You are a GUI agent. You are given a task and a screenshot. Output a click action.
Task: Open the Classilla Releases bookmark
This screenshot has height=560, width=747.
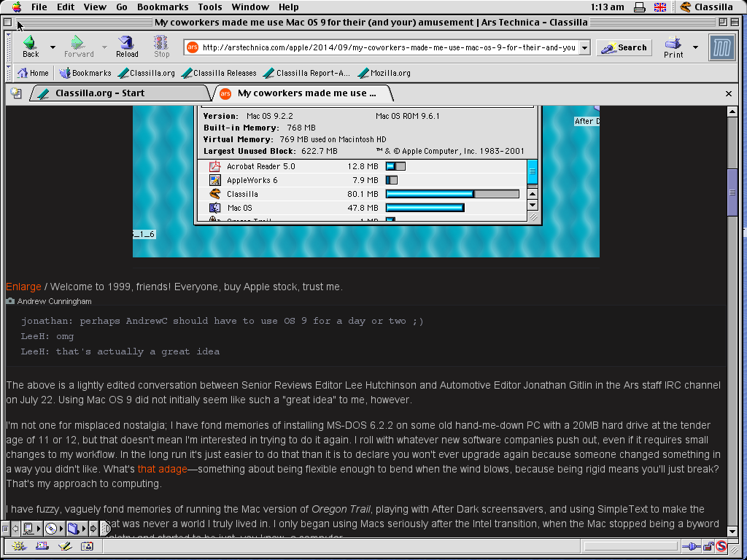coord(220,73)
